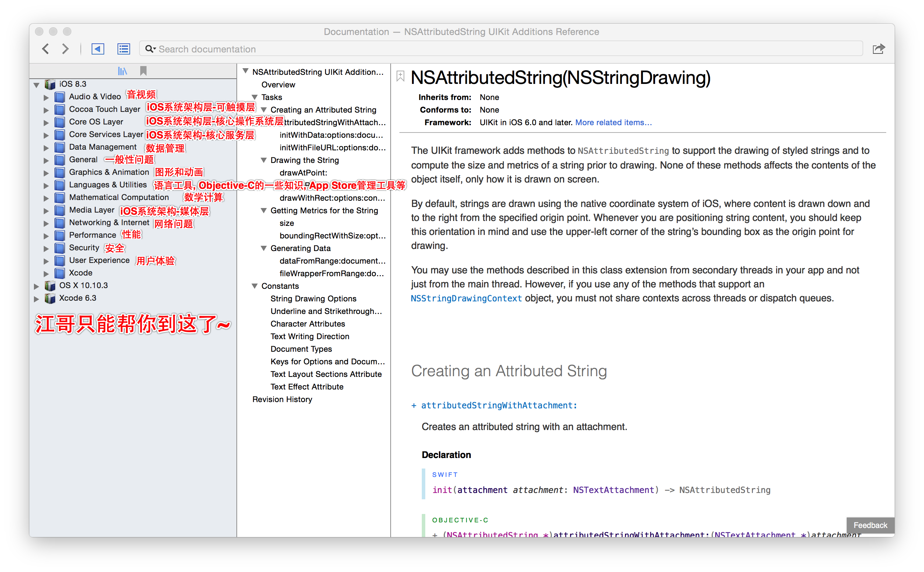The height and width of the screenshot is (572, 924).
Task: Bookmark this page with the bookmark icon
Action: pyautogui.click(x=400, y=76)
